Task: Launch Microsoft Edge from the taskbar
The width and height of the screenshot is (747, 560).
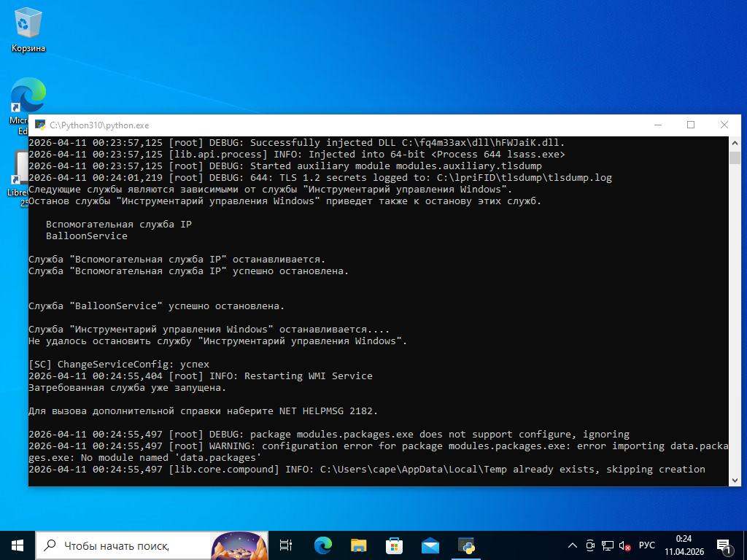Action: click(322, 545)
